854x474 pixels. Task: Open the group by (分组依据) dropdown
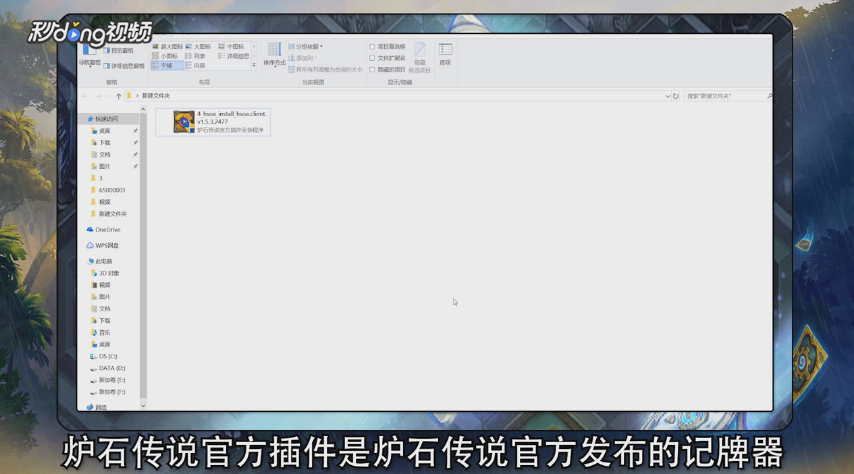306,47
